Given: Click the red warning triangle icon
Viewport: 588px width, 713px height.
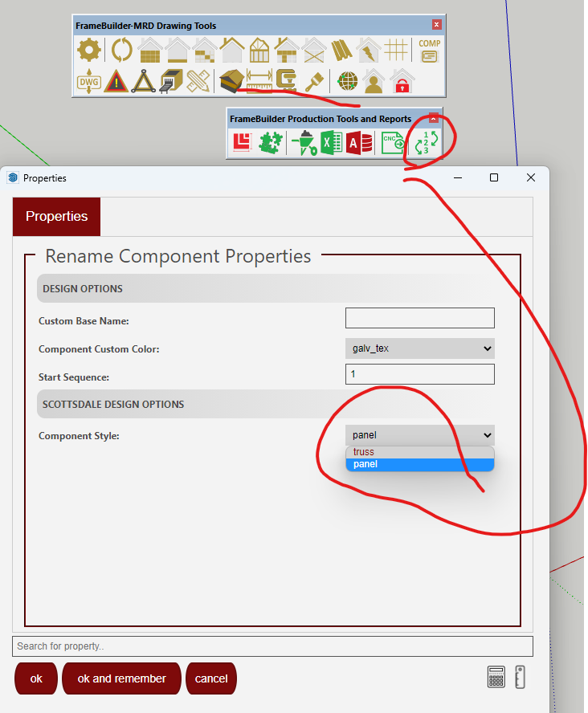Looking at the screenshot, I should (116, 82).
